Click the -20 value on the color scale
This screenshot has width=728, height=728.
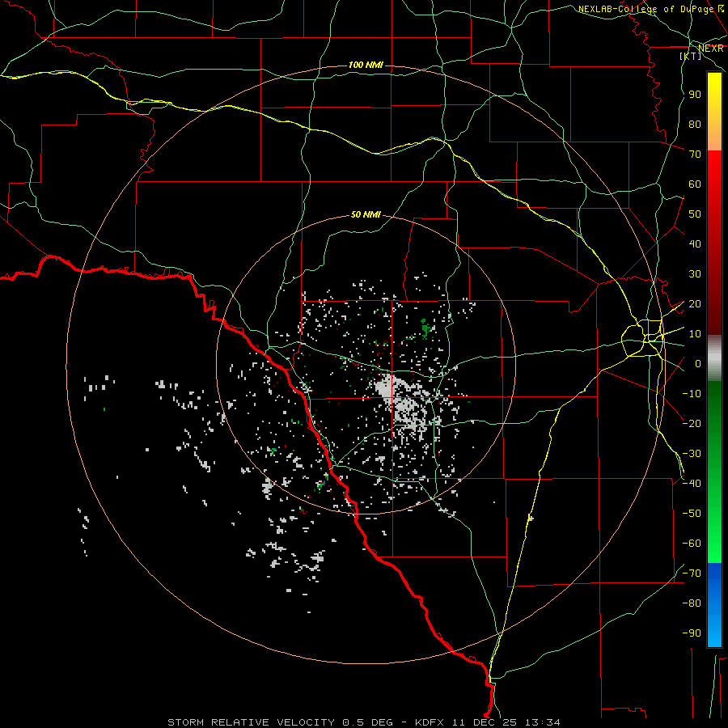692,423
